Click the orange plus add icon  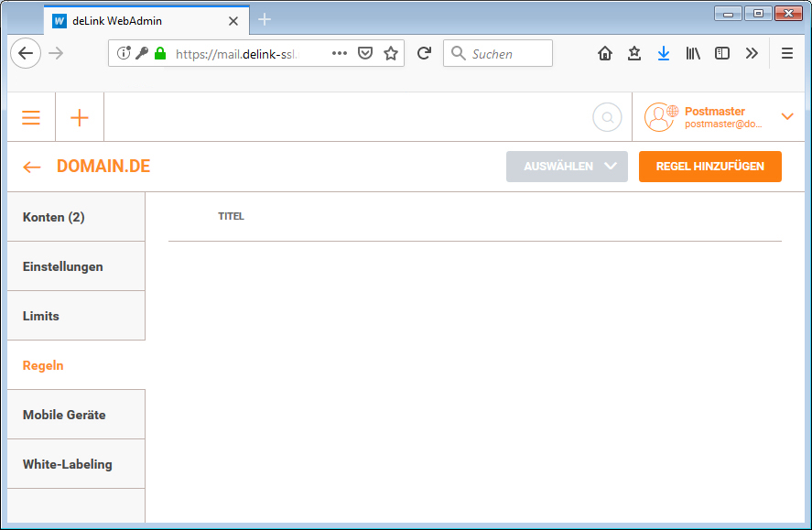tap(80, 117)
